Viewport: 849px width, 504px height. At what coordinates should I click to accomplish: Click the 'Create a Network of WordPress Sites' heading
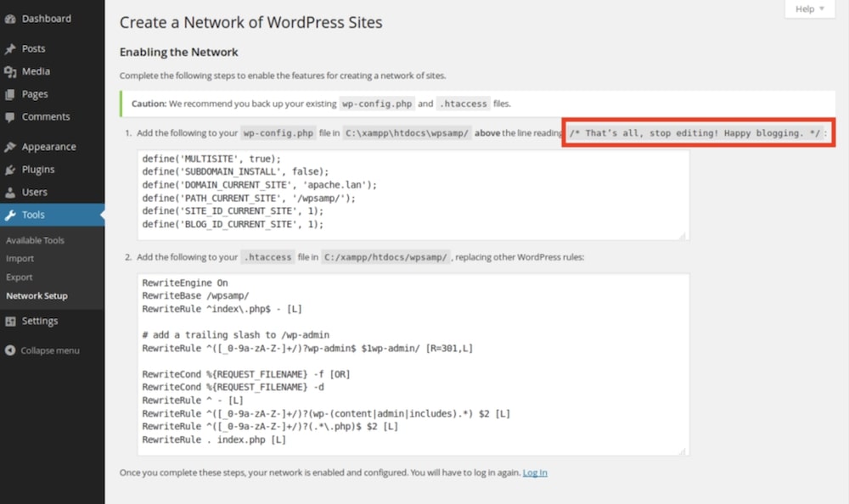pos(250,22)
